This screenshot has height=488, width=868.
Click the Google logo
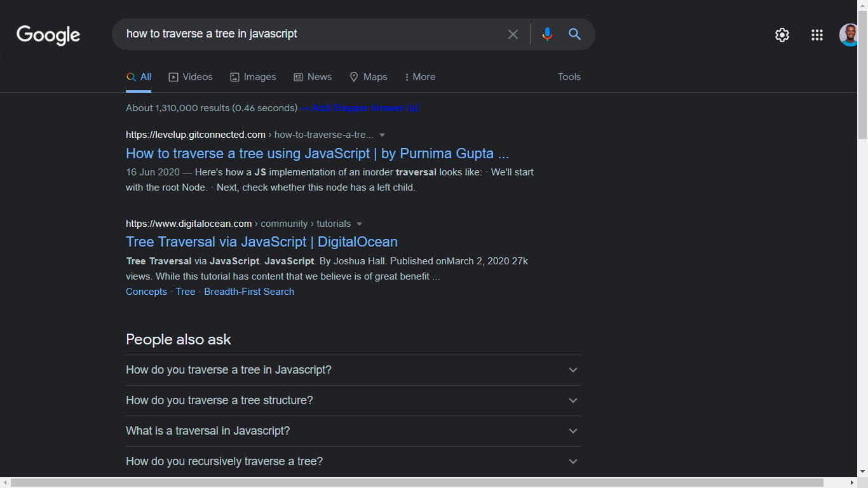coord(48,35)
